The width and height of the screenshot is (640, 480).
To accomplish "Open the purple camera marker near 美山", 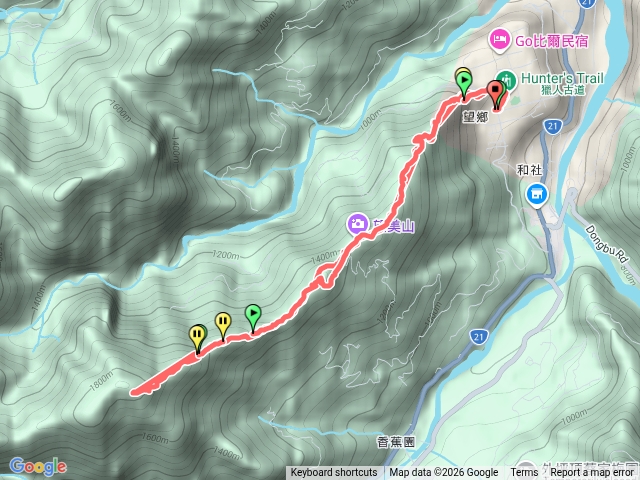I will click(358, 224).
